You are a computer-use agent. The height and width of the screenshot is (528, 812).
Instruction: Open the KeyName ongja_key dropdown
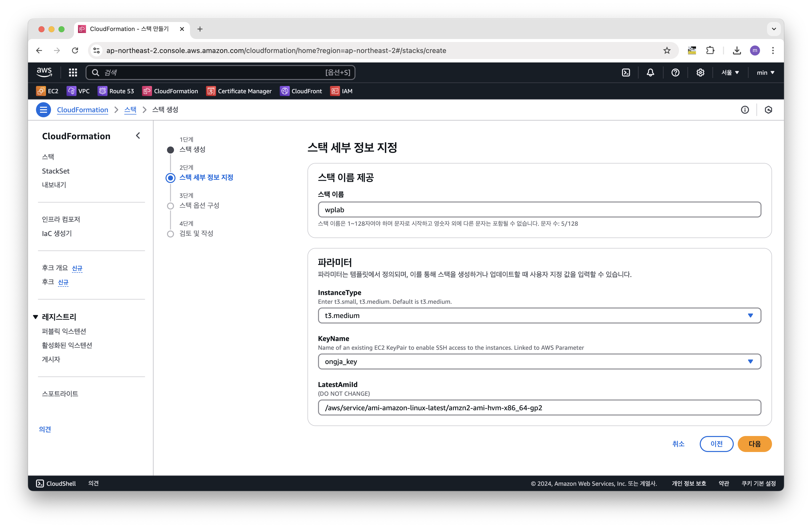point(539,361)
